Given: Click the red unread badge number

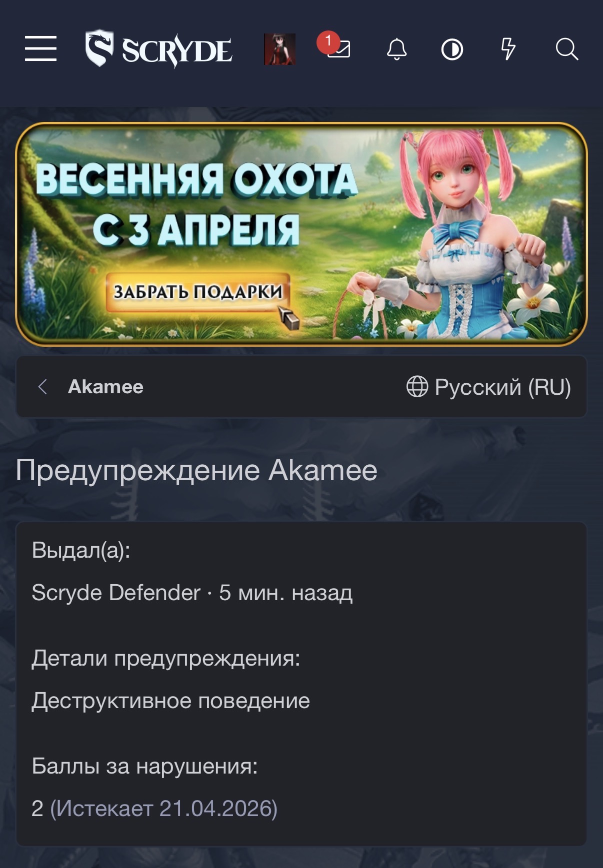Looking at the screenshot, I should tap(328, 42).
